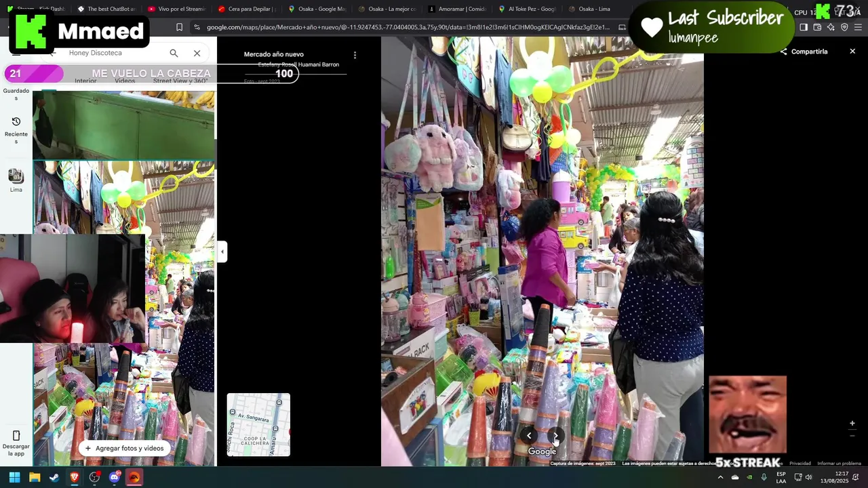Switch to the Videos photo tab
Viewport: 868px width, 488px height.
125,81
